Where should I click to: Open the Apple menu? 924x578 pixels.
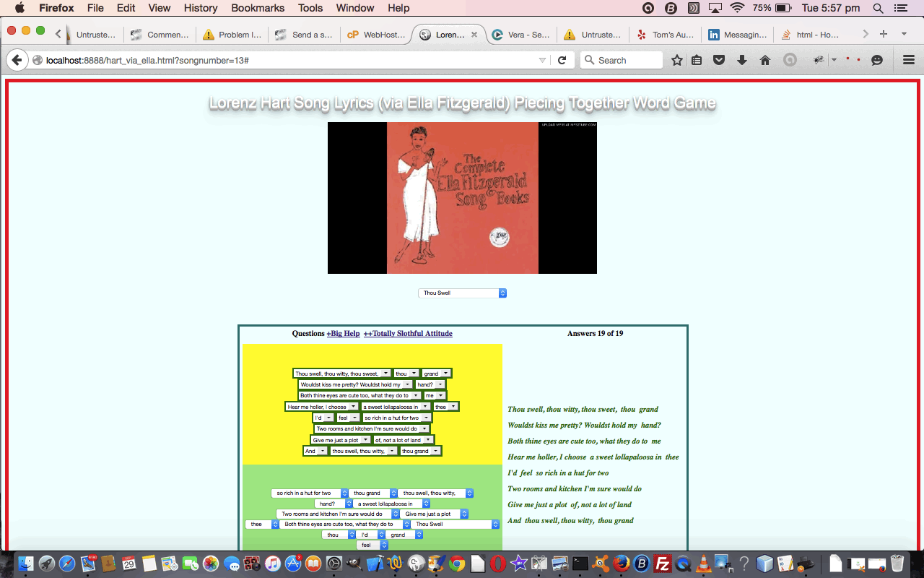(x=19, y=8)
